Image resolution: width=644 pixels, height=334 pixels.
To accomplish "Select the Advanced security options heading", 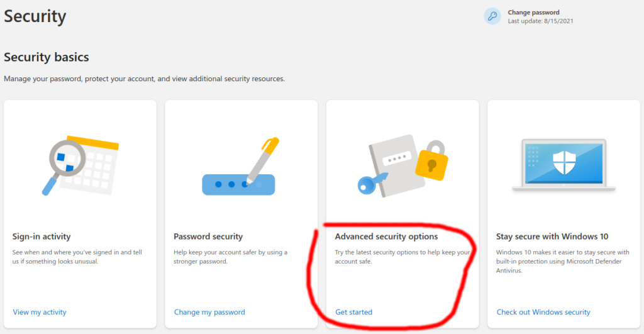I will [386, 237].
